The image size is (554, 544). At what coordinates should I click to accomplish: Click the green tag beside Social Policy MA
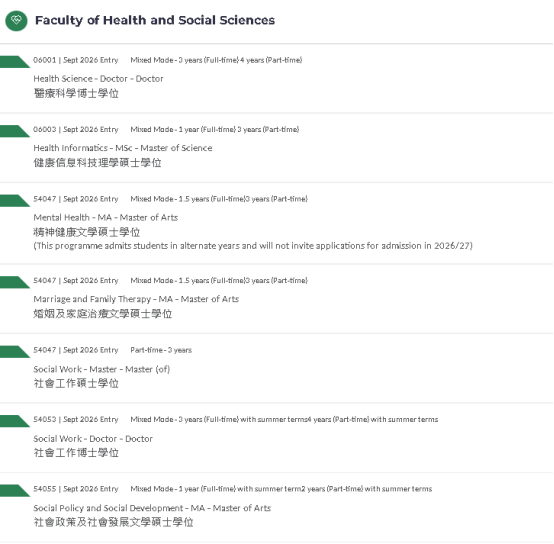[x=15, y=491]
